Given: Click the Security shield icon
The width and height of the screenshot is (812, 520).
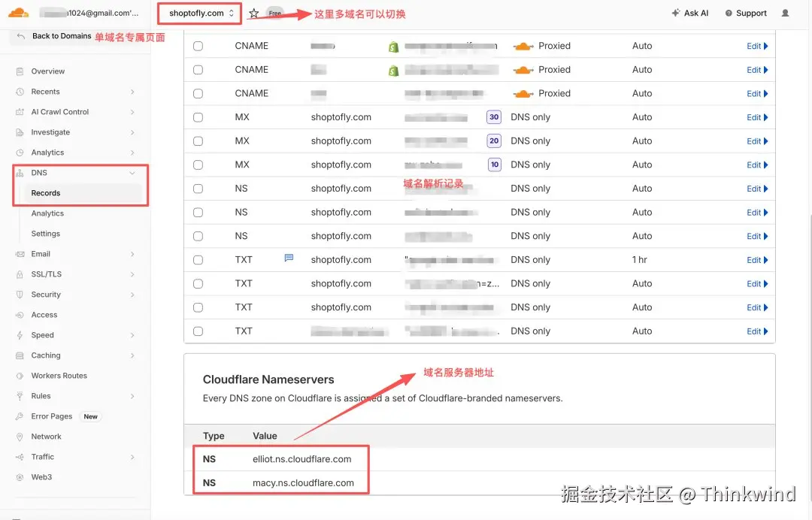Looking at the screenshot, I should [20, 295].
